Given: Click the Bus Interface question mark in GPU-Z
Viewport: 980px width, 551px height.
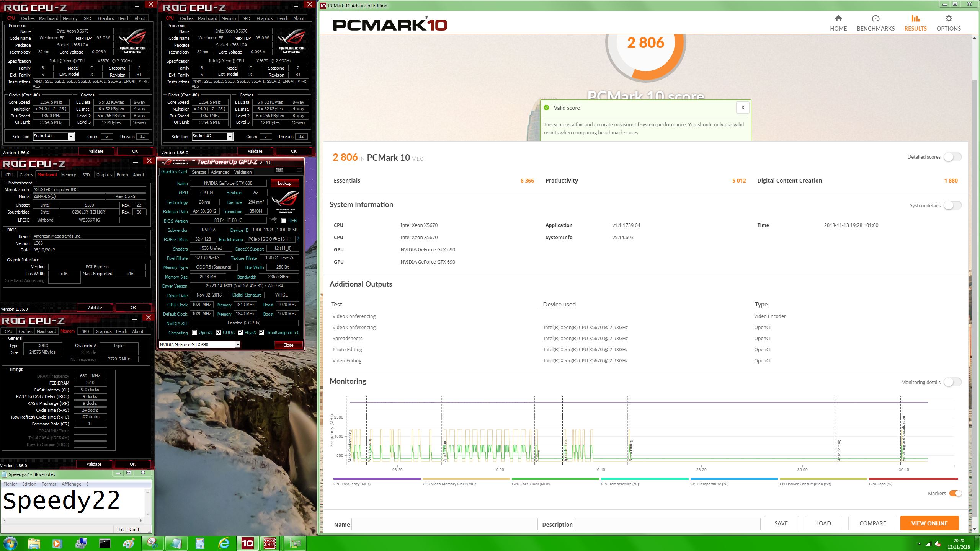Looking at the screenshot, I should point(298,239).
